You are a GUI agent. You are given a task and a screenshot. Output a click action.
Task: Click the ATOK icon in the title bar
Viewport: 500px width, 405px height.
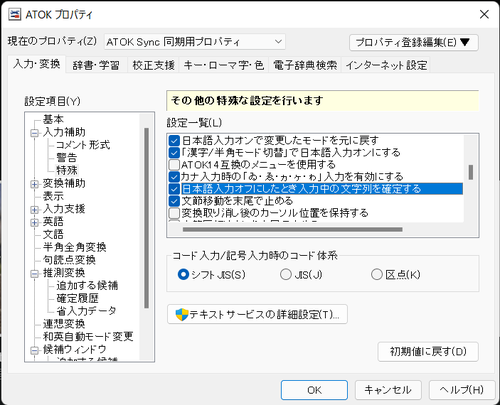click(x=14, y=14)
